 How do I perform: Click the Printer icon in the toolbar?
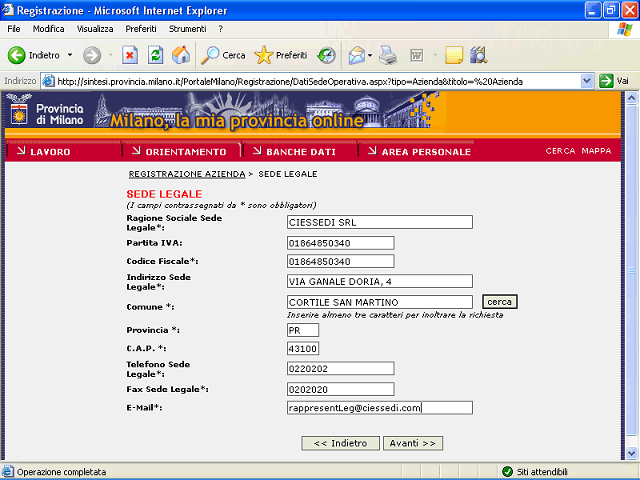388,56
